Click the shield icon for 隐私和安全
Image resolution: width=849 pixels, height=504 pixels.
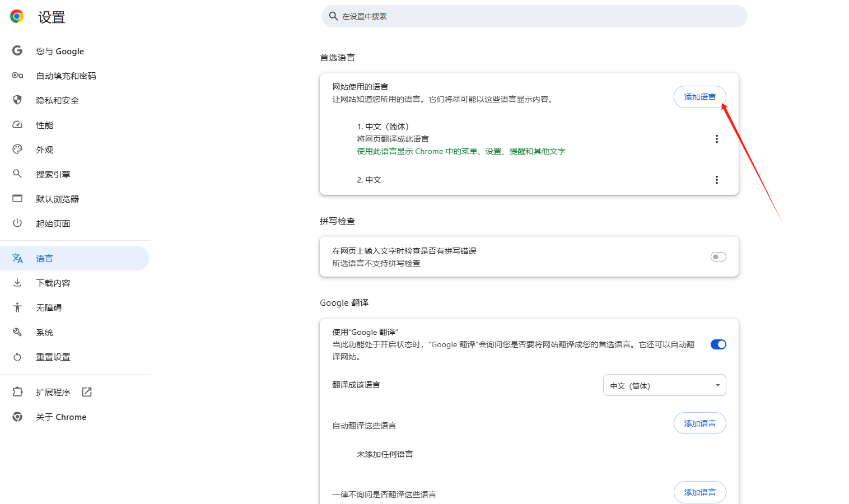[x=17, y=100]
